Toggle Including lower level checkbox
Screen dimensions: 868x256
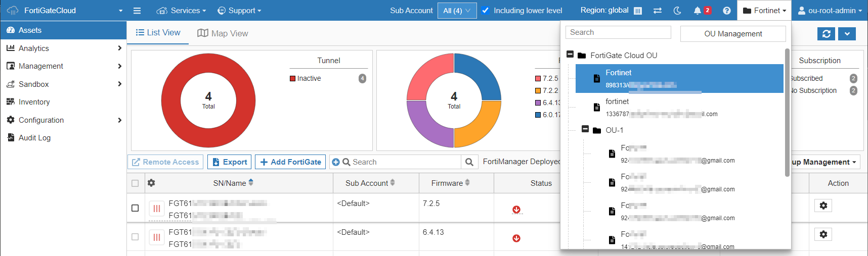[486, 11]
